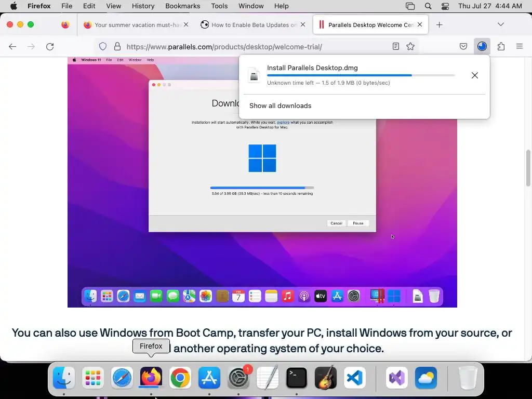Image resolution: width=532 pixels, height=399 pixels.
Task: Click the Firefox icon in the Dock
Action: (x=151, y=378)
